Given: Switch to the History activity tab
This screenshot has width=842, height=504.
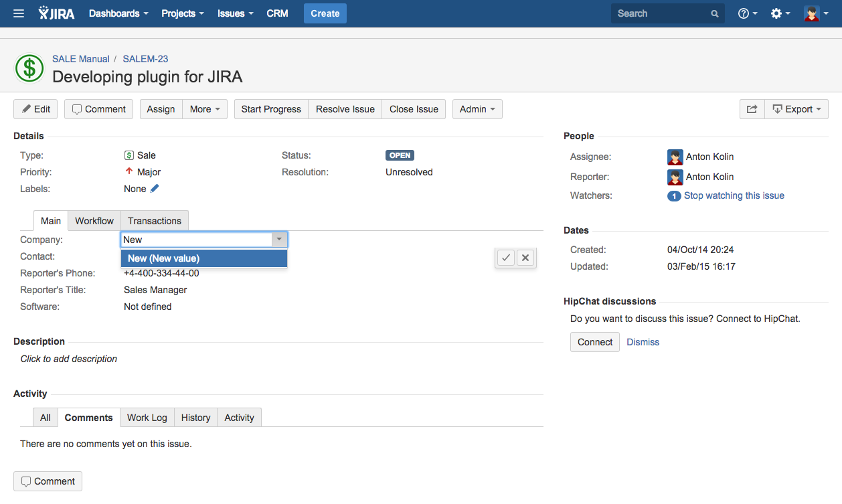Looking at the screenshot, I should tap(195, 418).
